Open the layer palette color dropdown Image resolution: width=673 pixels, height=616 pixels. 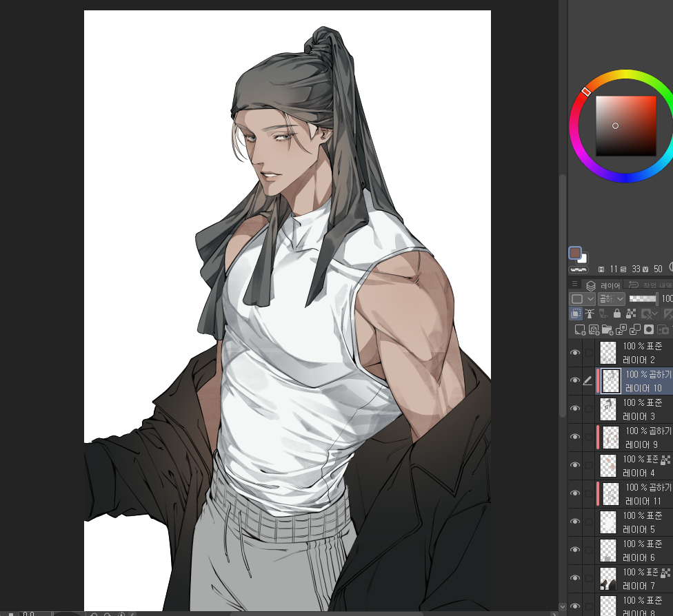(x=582, y=298)
